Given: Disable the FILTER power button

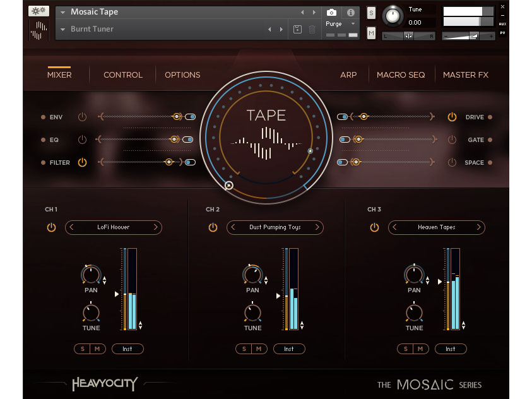Looking at the screenshot, I should tap(82, 162).
